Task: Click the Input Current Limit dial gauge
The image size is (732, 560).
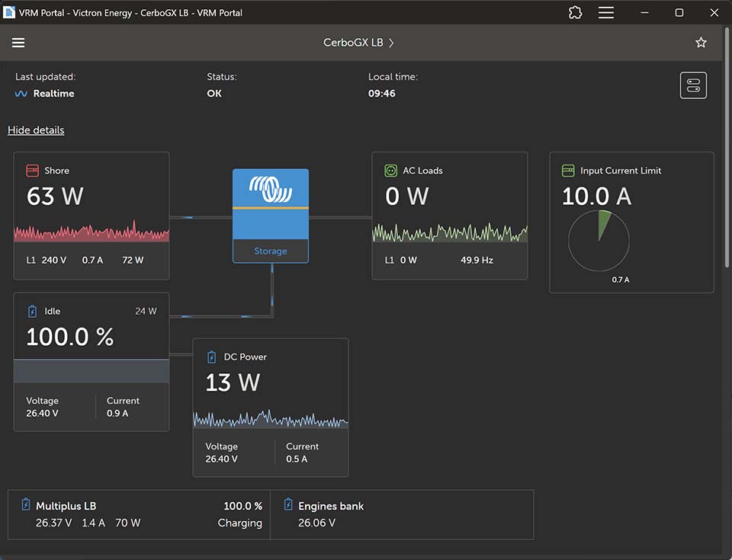Action: pyautogui.click(x=599, y=241)
